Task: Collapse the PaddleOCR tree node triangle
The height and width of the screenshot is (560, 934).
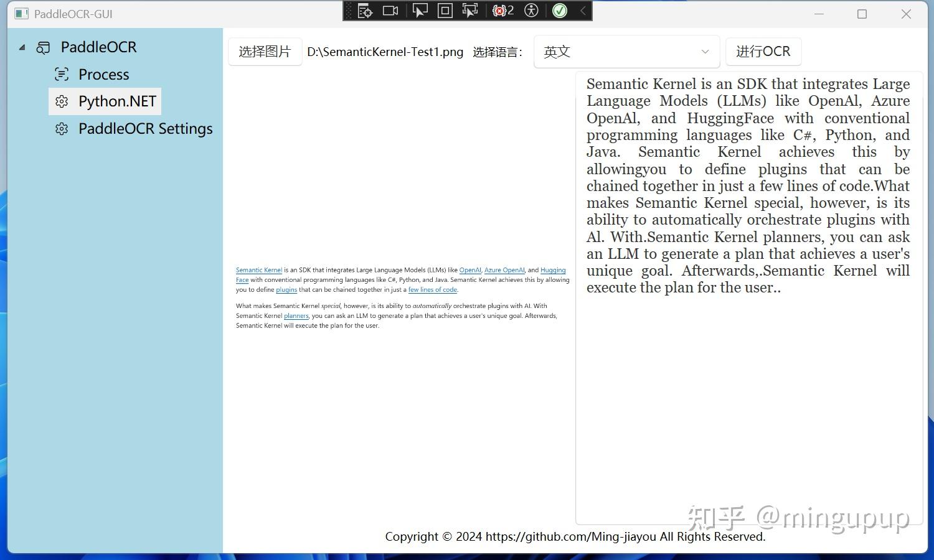Action: point(22,47)
